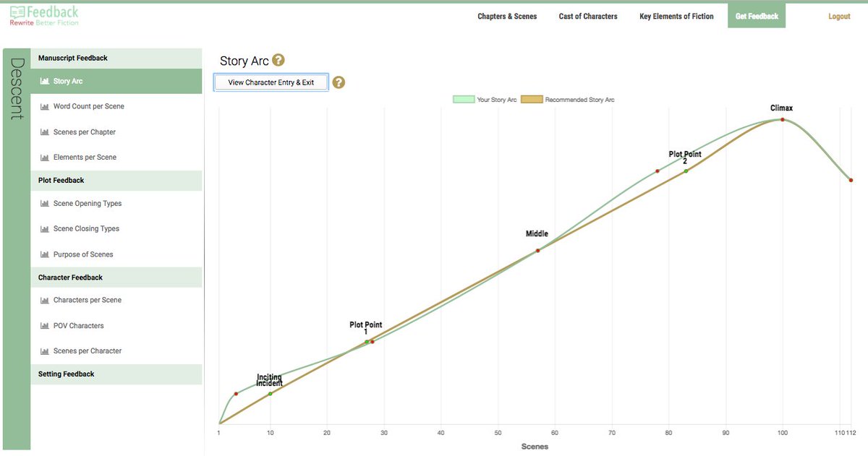The width and height of the screenshot is (868, 456).
Task: Click View Character Entry & Exit button
Action: pos(271,82)
